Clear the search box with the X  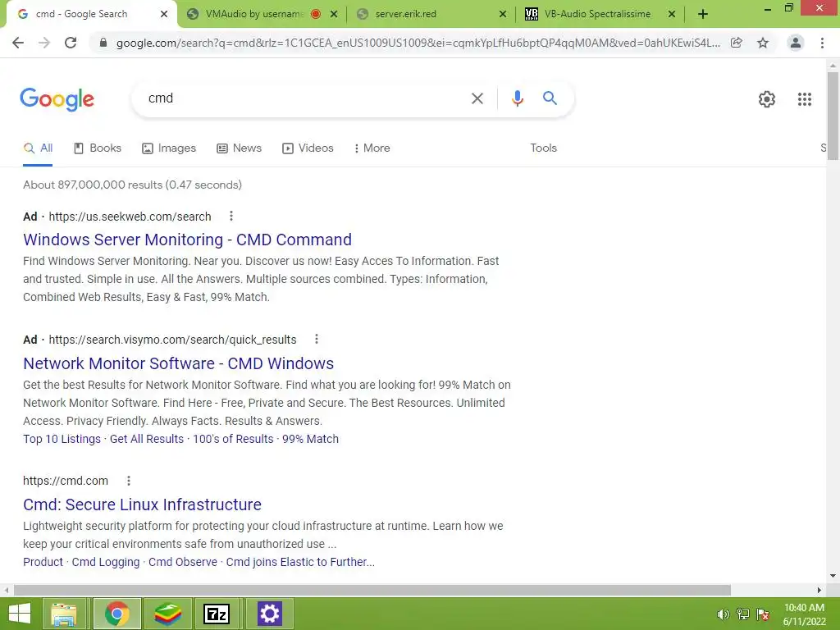(477, 98)
